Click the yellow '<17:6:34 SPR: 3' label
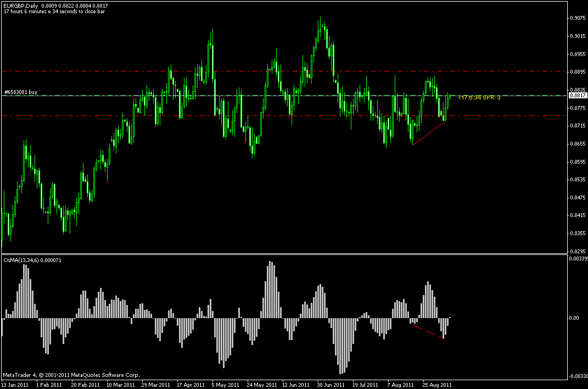 tap(479, 98)
